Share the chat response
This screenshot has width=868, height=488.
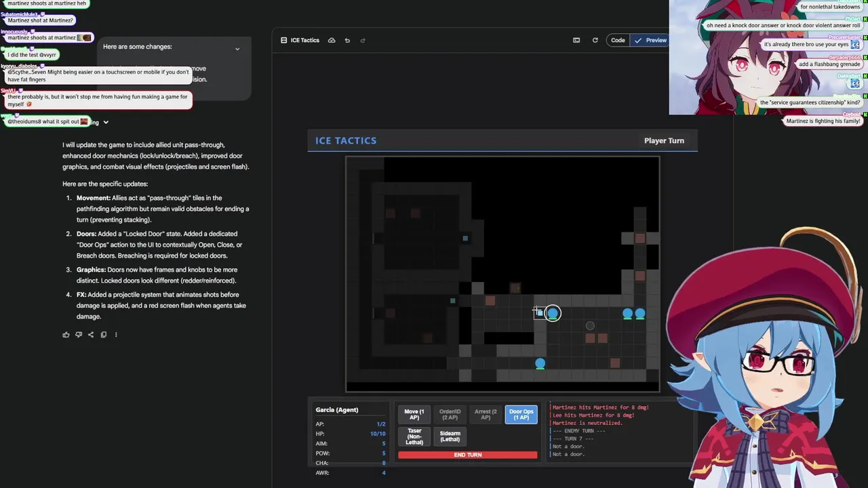[x=91, y=334]
